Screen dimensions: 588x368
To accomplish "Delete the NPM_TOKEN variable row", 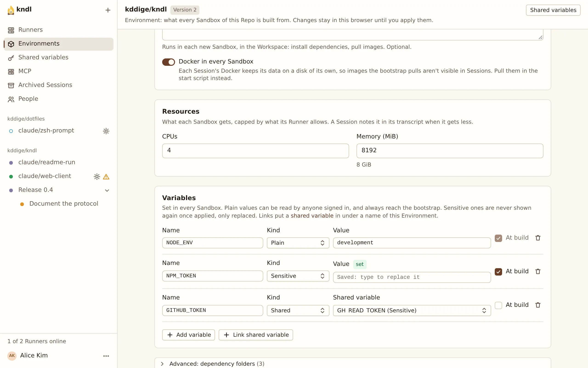I will click(538, 271).
